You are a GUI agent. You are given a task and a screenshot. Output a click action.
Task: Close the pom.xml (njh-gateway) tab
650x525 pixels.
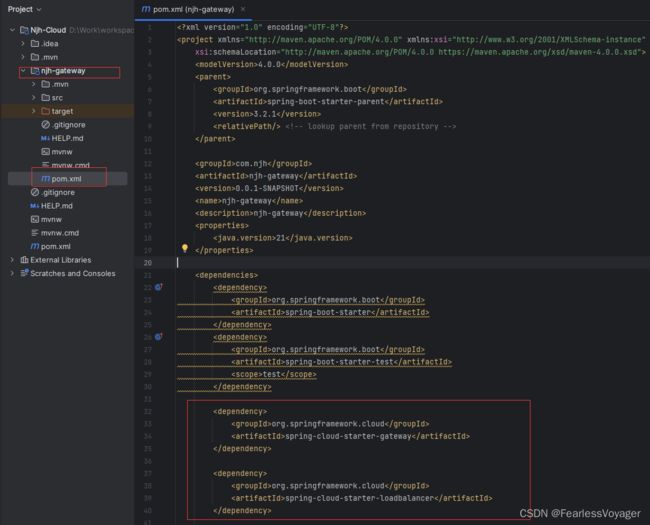coord(243,9)
